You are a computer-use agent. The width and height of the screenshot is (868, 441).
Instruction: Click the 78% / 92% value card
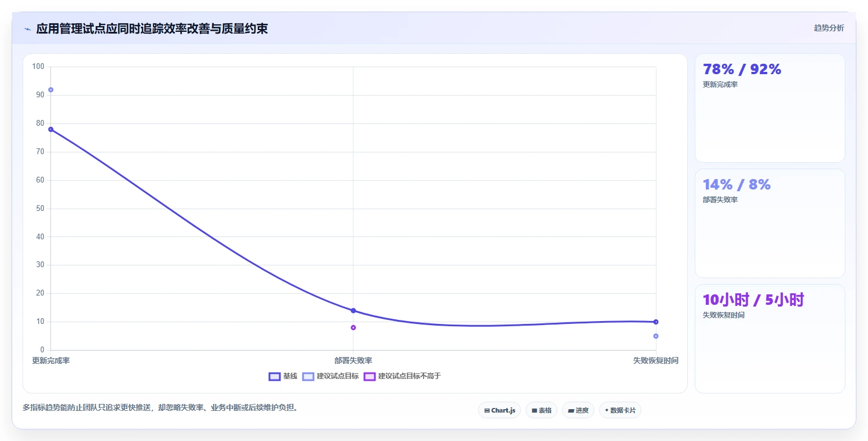coord(770,108)
